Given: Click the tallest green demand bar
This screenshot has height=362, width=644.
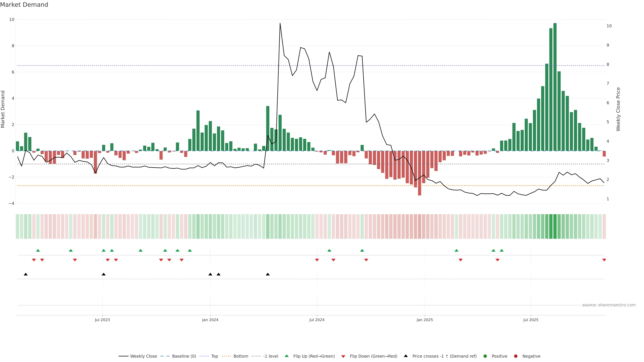Looking at the screenshot, I should tap(555, 87).
